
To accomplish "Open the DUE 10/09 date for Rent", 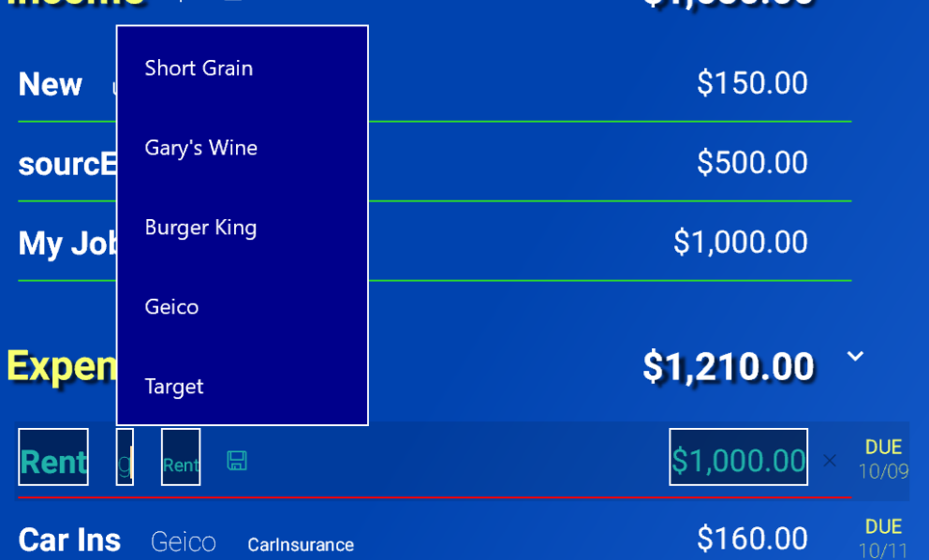I will click(x=883, y=459).
